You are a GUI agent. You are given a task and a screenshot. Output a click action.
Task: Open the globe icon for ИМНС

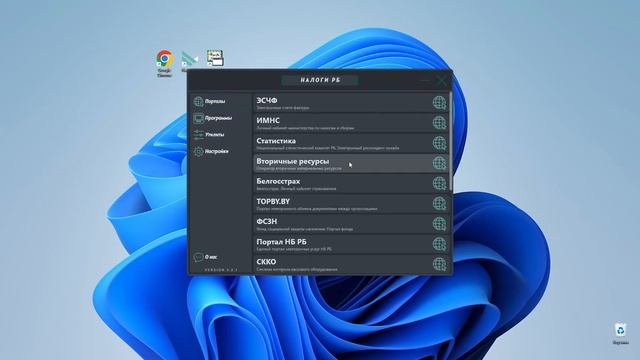pyautogui.click(x=439, y=122)
